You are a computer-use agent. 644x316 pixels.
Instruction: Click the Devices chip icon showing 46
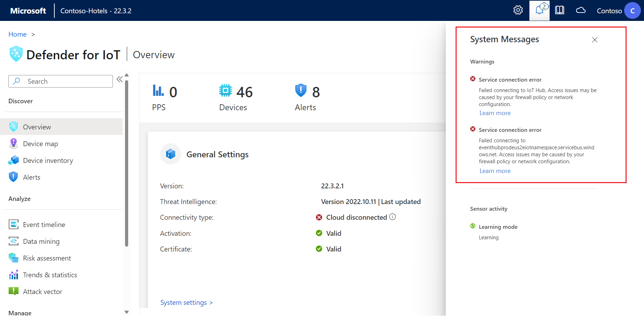click(x=225, y=91)
